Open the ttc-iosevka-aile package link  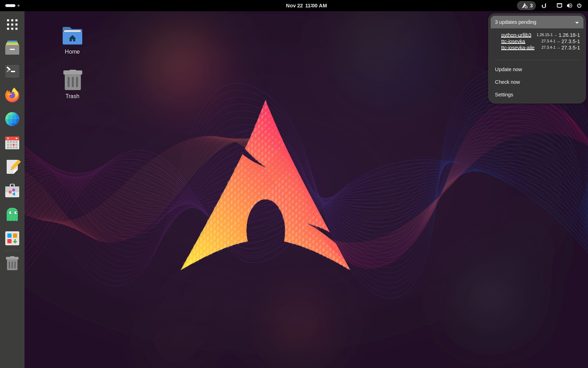pos(518,48)
